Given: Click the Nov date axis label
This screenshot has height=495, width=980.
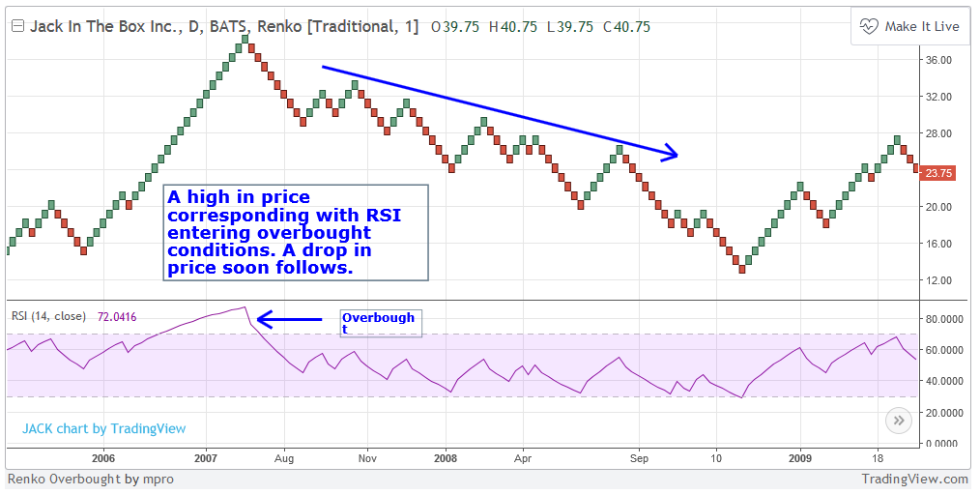Looking at the screenshot, I should tap(367, 459).
